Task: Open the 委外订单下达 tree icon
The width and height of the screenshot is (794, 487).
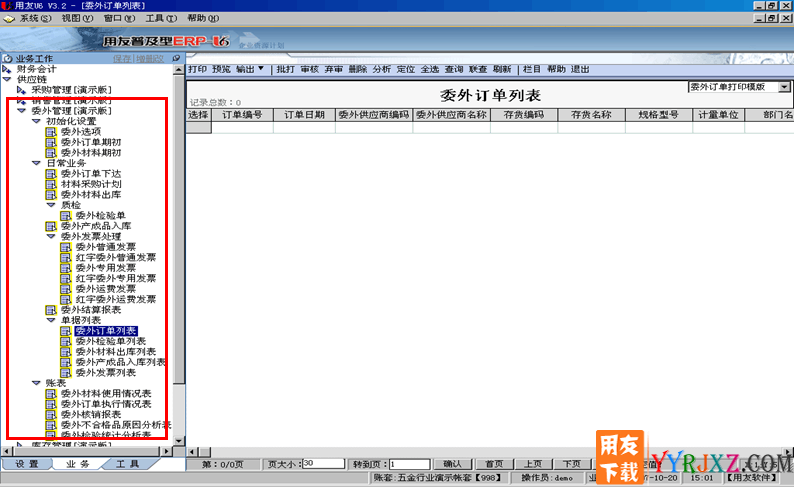Action: pos(51,174)
